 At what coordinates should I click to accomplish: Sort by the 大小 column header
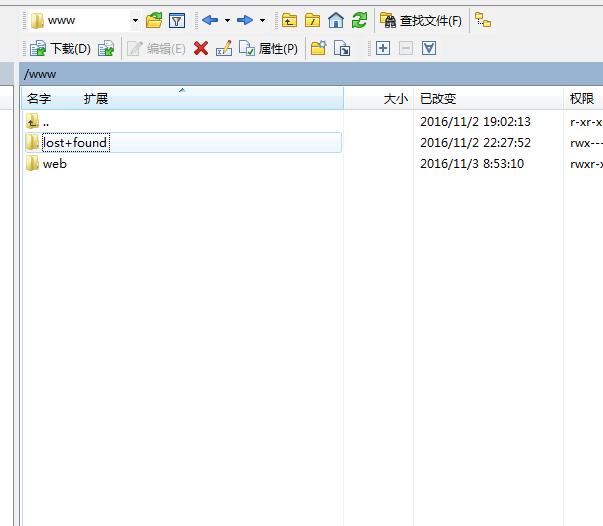[x=379, y=99]
